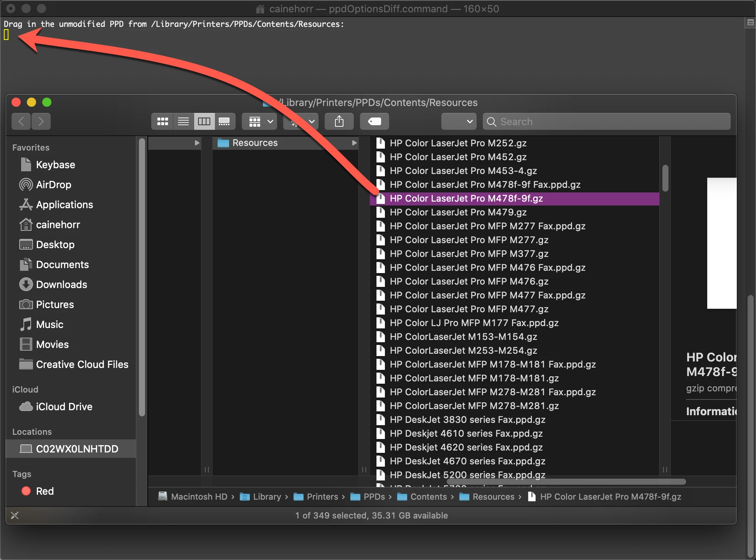The image size is (756, 560).
Task: Click Printers in the path bar
Action: (316, 497)
